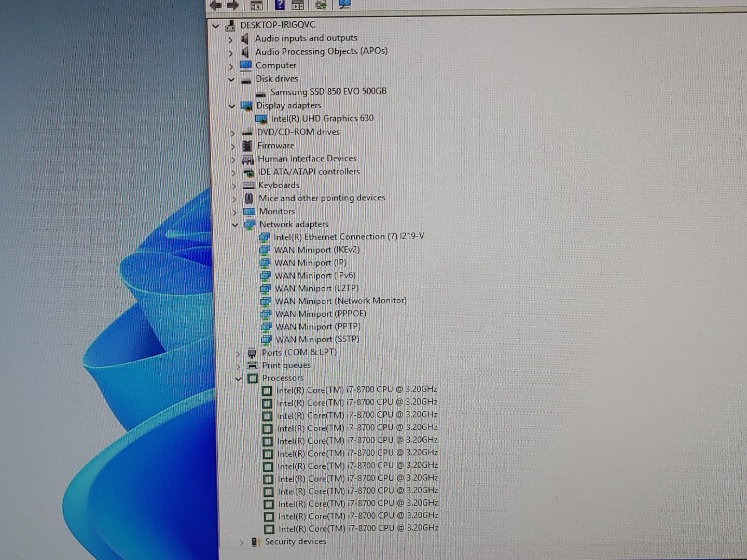Select WAN Miniport (IP)
Screen dimensions: 747x560
point(311,263)
